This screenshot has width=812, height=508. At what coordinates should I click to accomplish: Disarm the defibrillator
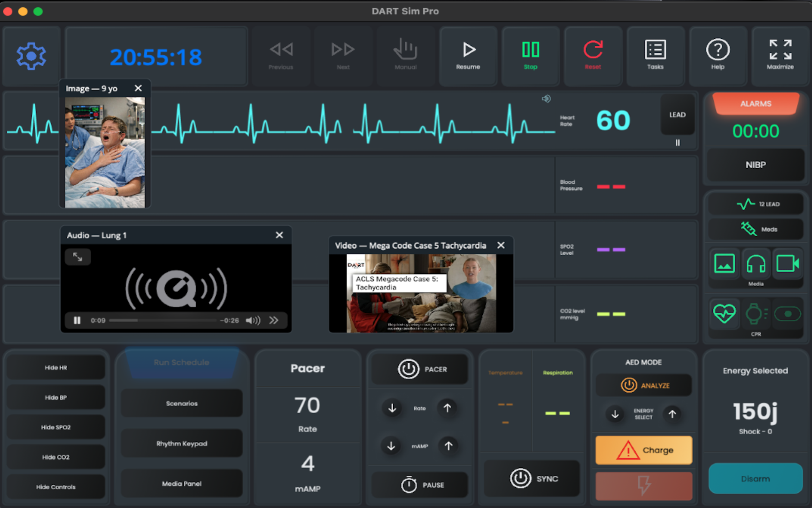[x=756, y=479]
